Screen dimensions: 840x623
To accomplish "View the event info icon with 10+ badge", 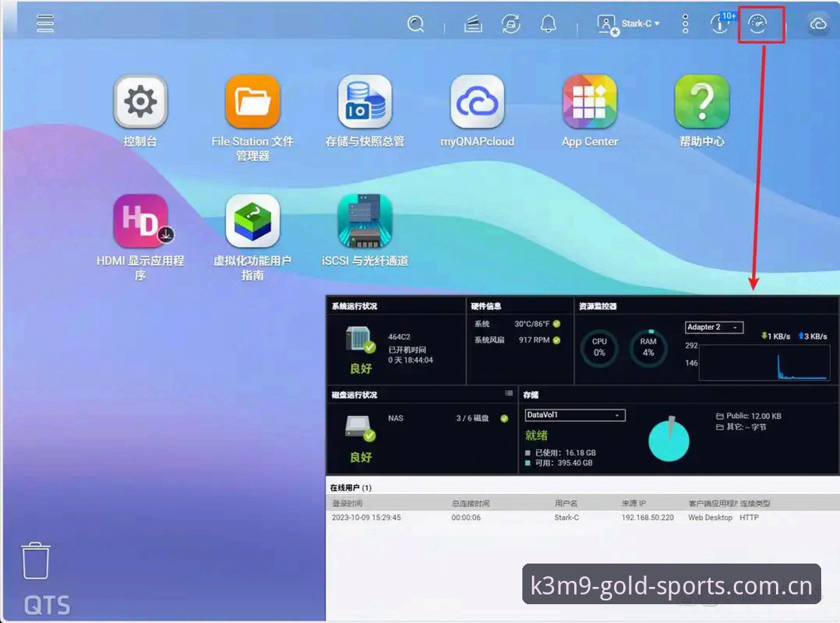I will coord(720,23).
